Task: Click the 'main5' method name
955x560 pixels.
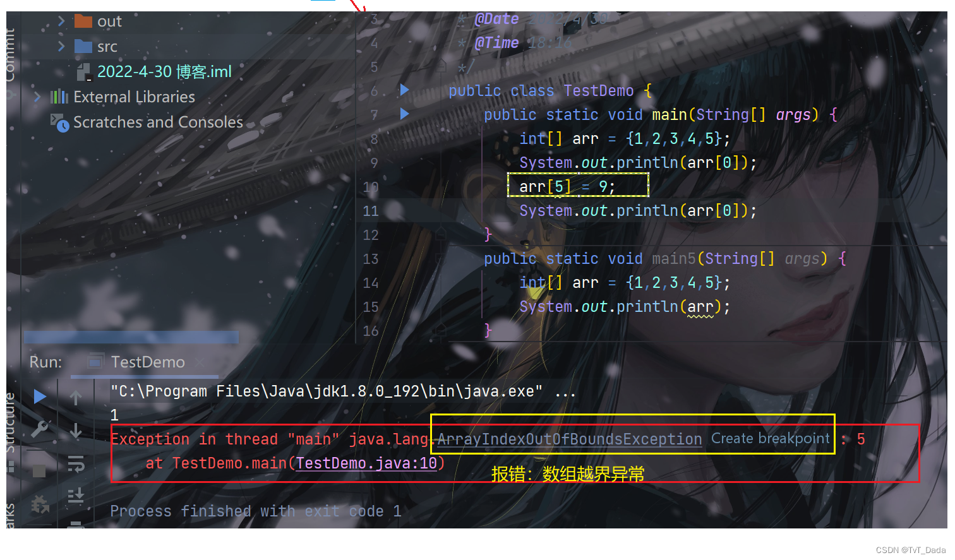Action: point(673,259)
